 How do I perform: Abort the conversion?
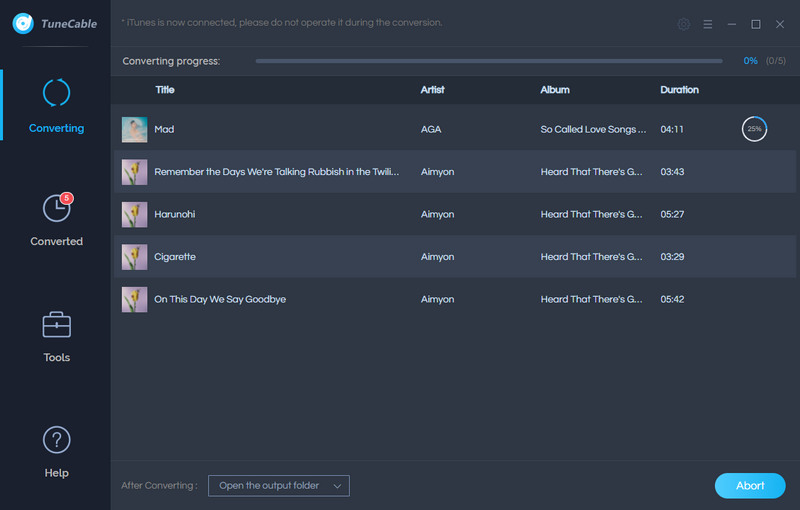tap(750, 486)
